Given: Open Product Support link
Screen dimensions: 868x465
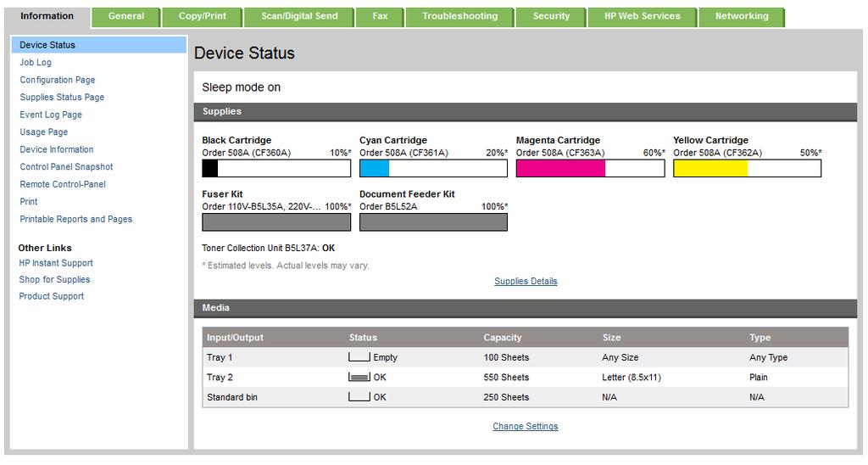Looking at the screenshot, I should (x=52, y=296).
